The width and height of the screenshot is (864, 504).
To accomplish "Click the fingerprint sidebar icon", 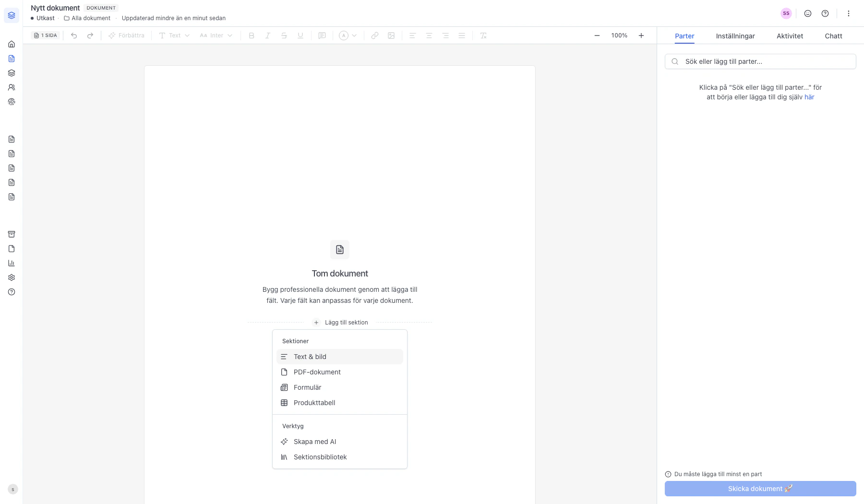I will (x=12, y=102).
